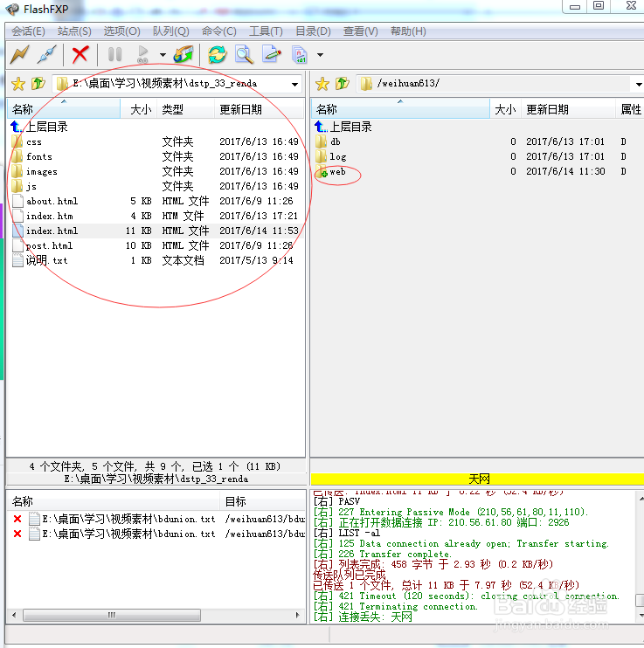The height and width of the screenshot is (648, 644).
Task: Click local pane parent folder icon
Action: (x=38, y=84)
